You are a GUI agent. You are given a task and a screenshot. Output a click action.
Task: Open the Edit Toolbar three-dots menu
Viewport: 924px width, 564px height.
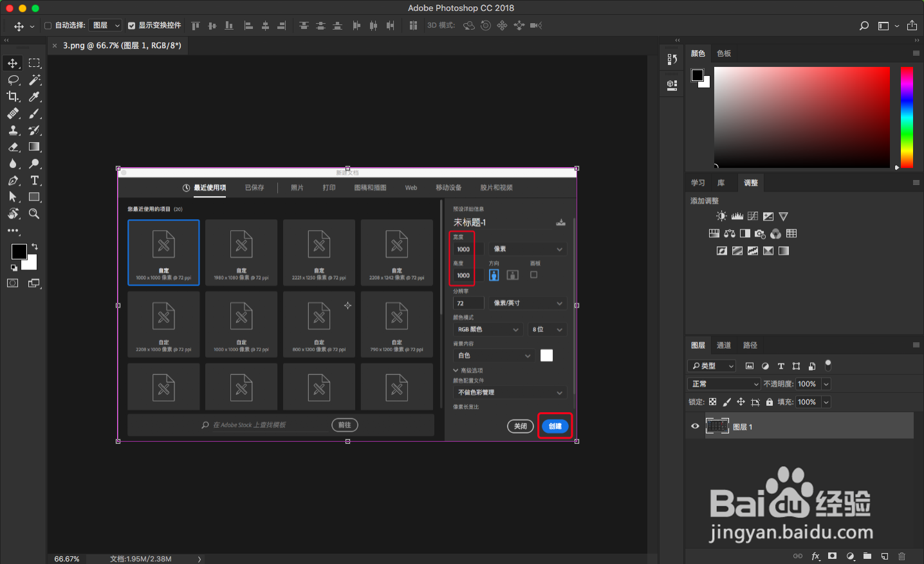coord(13,230)
